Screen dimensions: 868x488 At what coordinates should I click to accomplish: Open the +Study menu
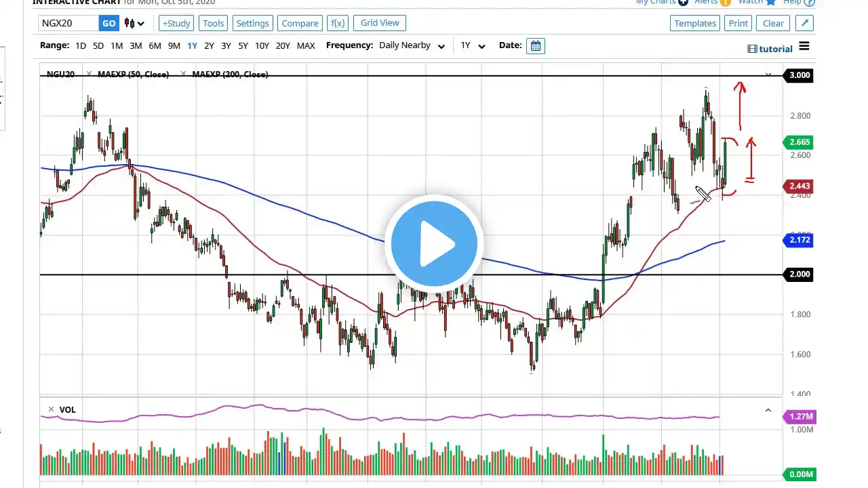(176, 23)
